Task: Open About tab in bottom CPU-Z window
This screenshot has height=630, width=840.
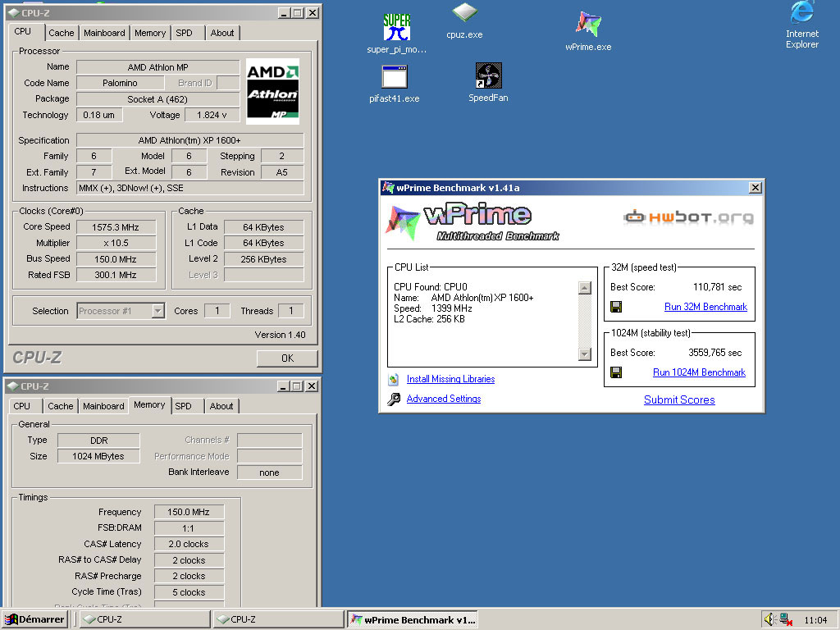Action: tap(221, 406)
